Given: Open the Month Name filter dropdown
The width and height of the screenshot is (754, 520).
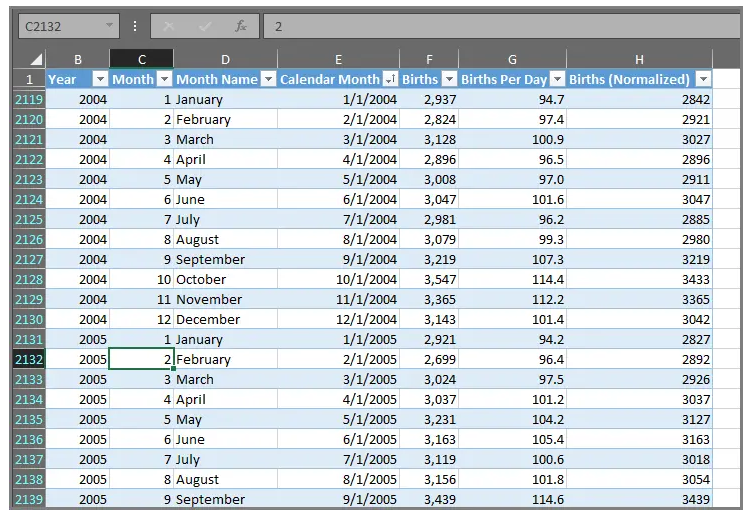Looking at the screenshot, I should (268, 79).
